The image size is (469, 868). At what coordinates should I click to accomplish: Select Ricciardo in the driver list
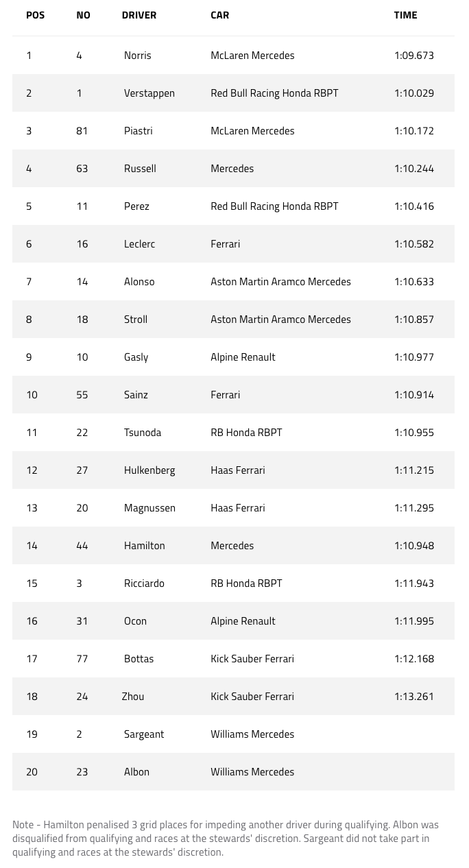coord(144,583)
